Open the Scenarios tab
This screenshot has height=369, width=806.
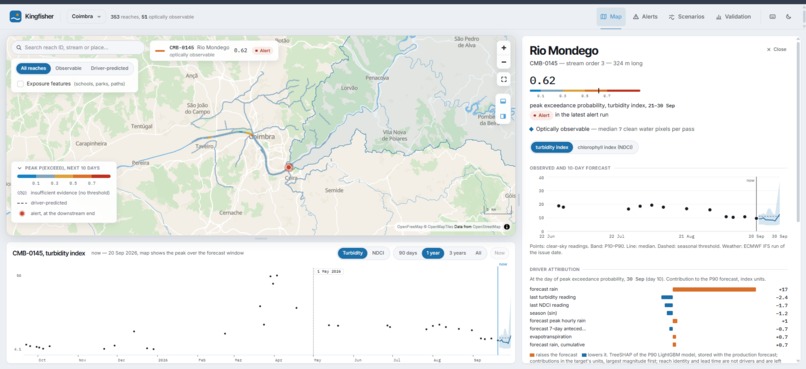pyautogui.click(x=686, y=16)
